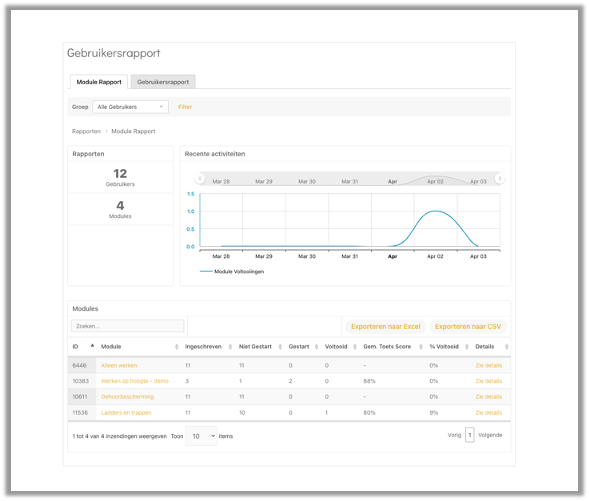Sort by % Voltooid column arrows
This screenshot has height=501, width=589.
tap(467, 347)
